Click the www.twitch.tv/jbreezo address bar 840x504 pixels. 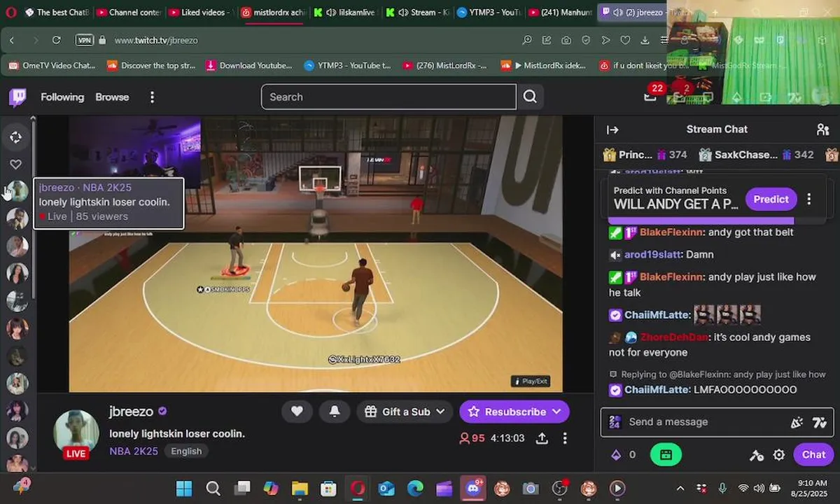pyautogui.click(x=156, y=40)
